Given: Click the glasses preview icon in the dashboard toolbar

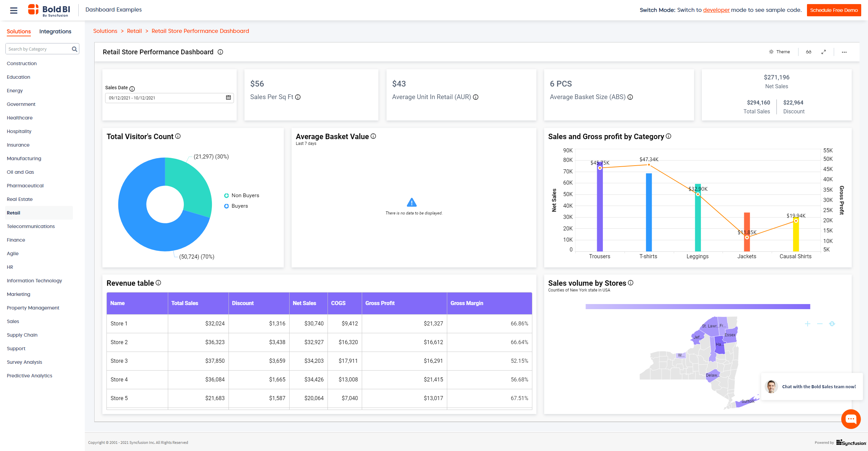Looking at the screenshot, I should pos(809,52).
